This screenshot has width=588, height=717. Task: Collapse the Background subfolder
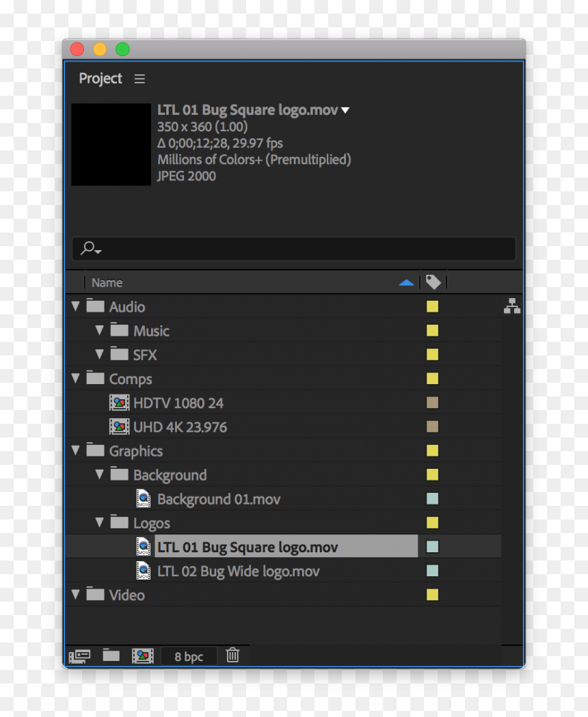(x=99, y=474)
